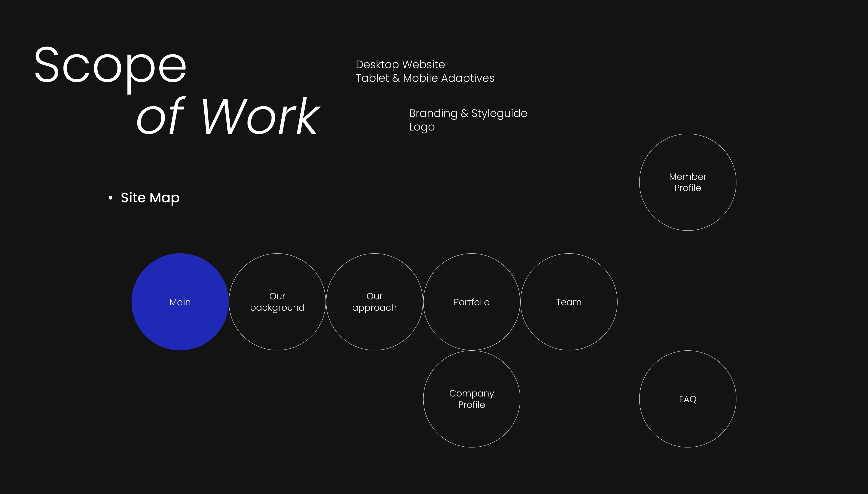Click the Main label text
The height and width of the screenshot is (494, 868).
click(x=180, y=302)
